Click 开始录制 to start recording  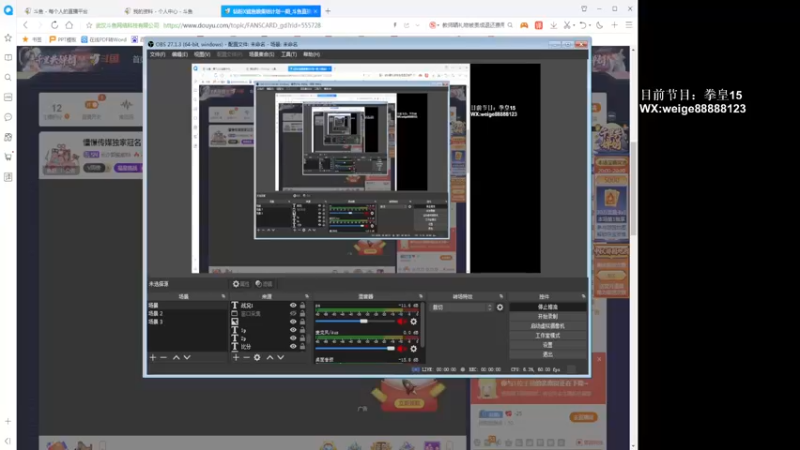pyautogui.click(x=547, y=316)
